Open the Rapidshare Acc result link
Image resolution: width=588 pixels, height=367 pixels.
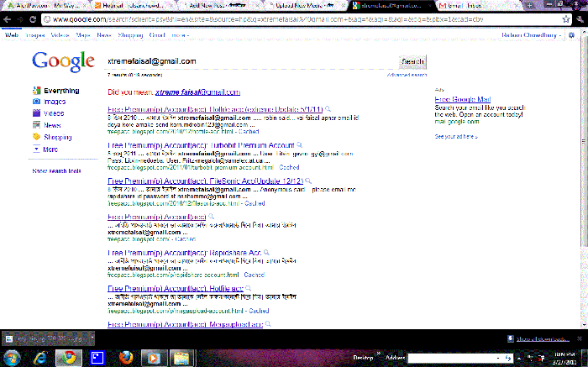tap(184, 253)
